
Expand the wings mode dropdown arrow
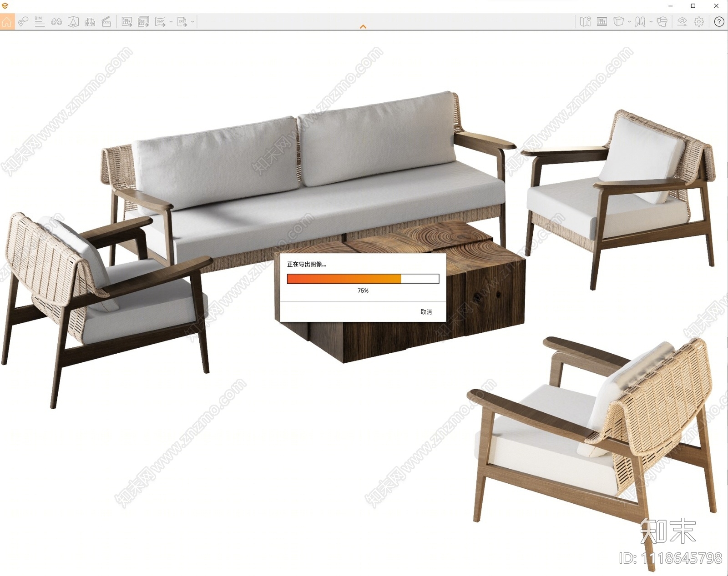[x=651, y=21]
